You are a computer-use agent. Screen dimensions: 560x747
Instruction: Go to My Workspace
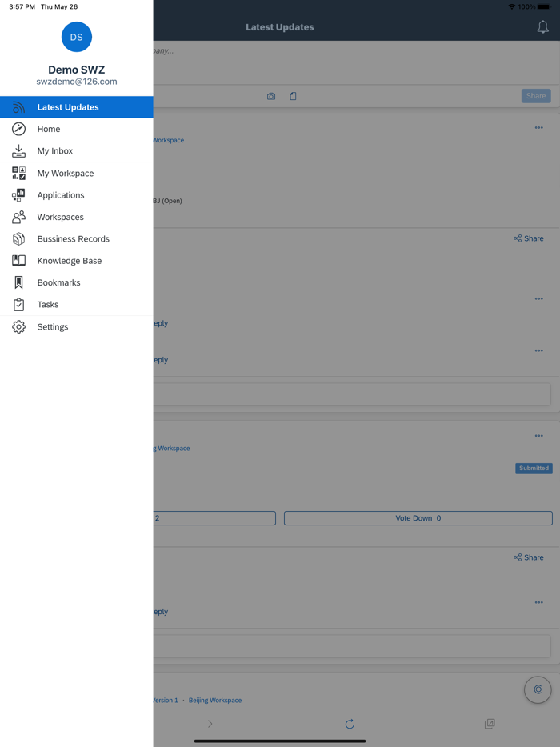76,174
